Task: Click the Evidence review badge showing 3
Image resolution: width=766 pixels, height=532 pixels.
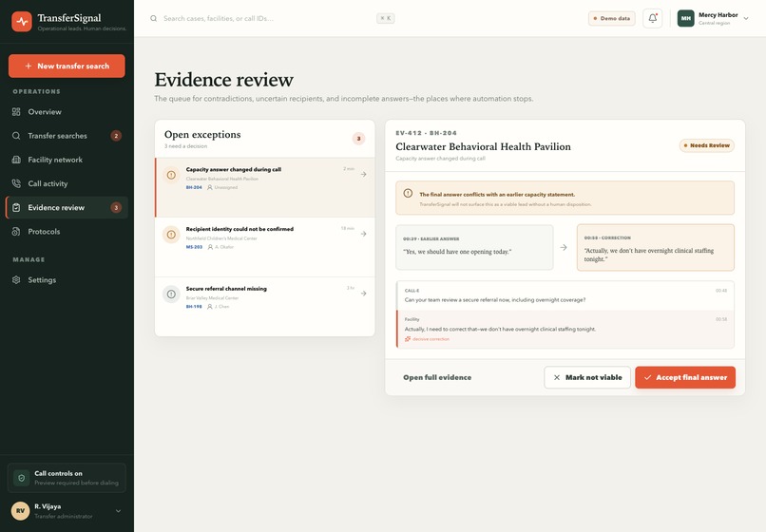Action: [x=116, y=208]
